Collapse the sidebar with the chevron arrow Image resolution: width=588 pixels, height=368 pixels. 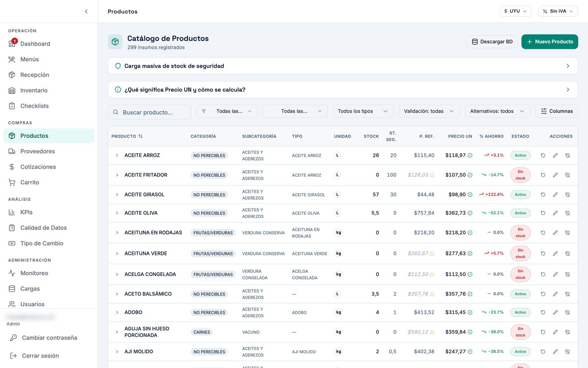[x=86, y=11]
